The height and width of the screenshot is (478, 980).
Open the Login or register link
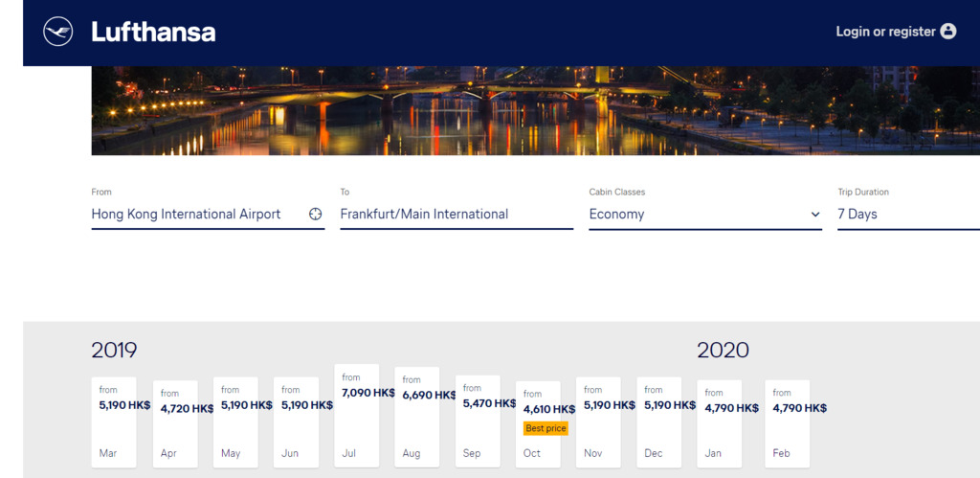point(885,32)
